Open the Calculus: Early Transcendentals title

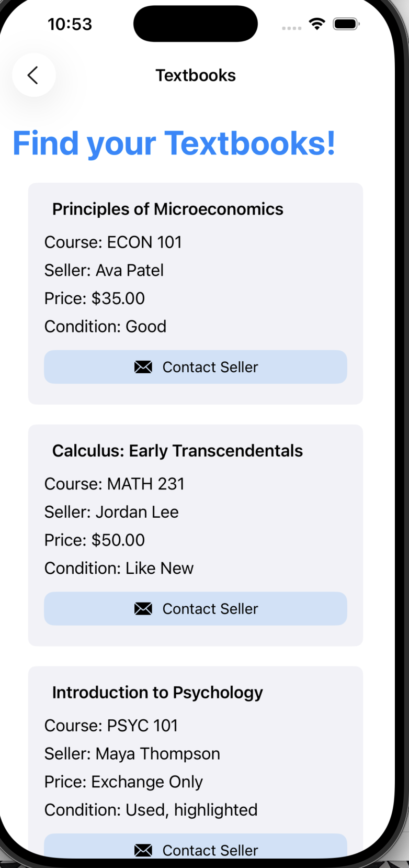177,451
